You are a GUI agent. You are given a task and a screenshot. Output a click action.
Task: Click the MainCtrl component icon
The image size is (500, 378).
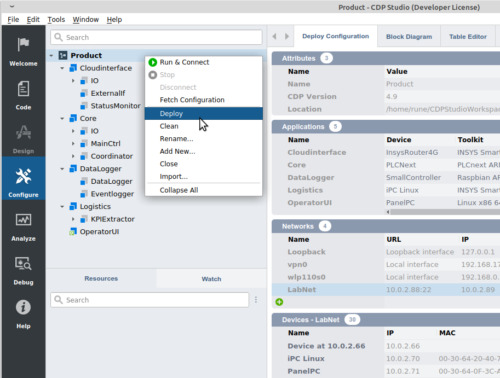point(84,144)
